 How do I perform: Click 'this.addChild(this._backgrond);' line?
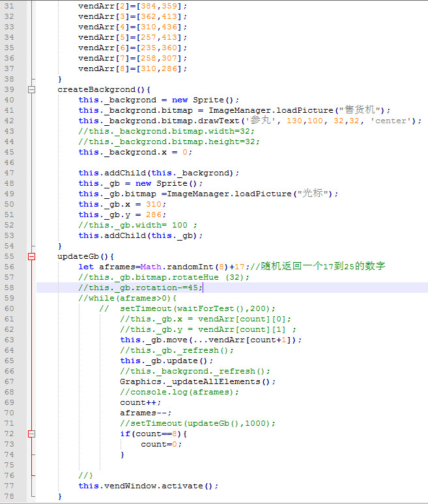coord(158,173)
